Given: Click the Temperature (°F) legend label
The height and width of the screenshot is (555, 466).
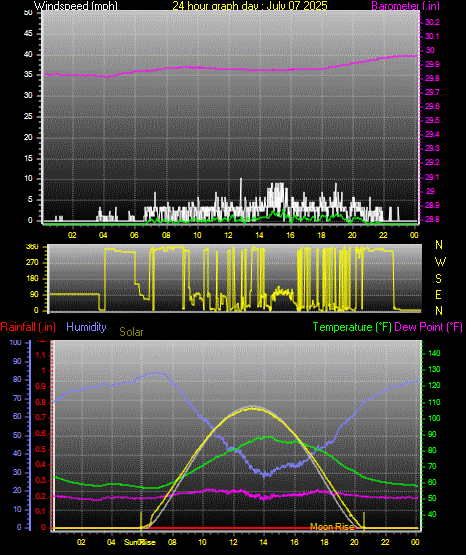Looking at the screenshot, I should 352,327.
